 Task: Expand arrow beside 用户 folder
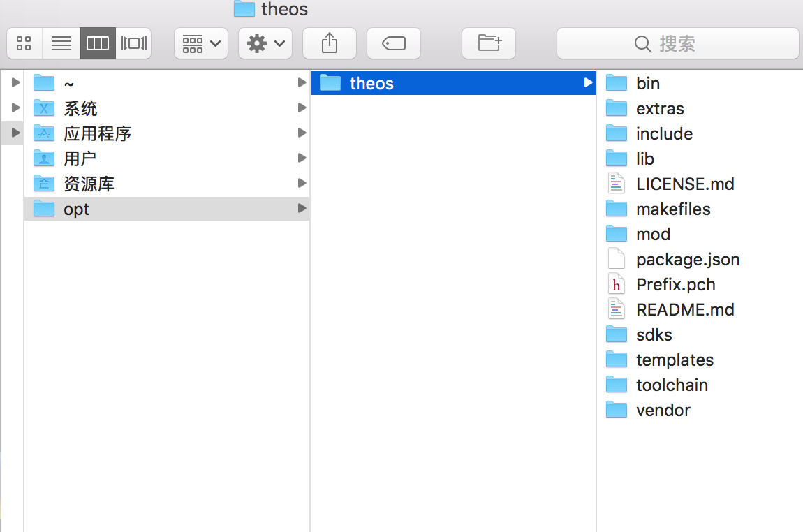pyautogui.click(x=302, y=158)
